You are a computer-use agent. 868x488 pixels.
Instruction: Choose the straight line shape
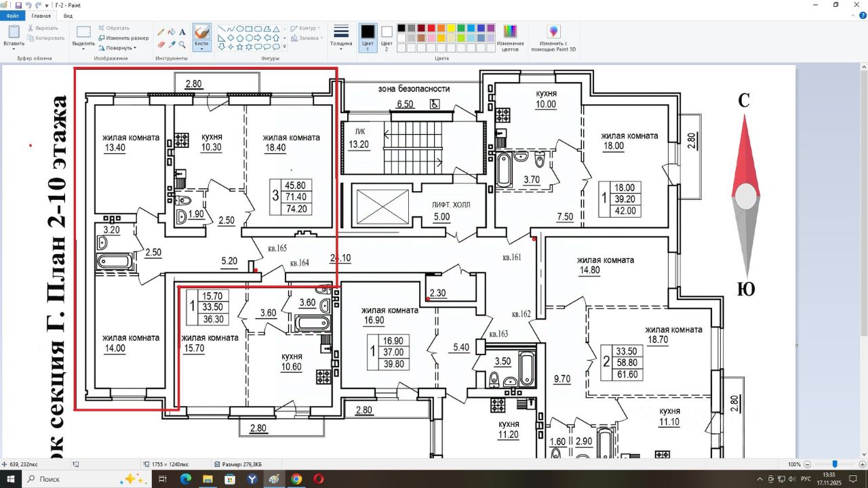[x=222, y=28]
